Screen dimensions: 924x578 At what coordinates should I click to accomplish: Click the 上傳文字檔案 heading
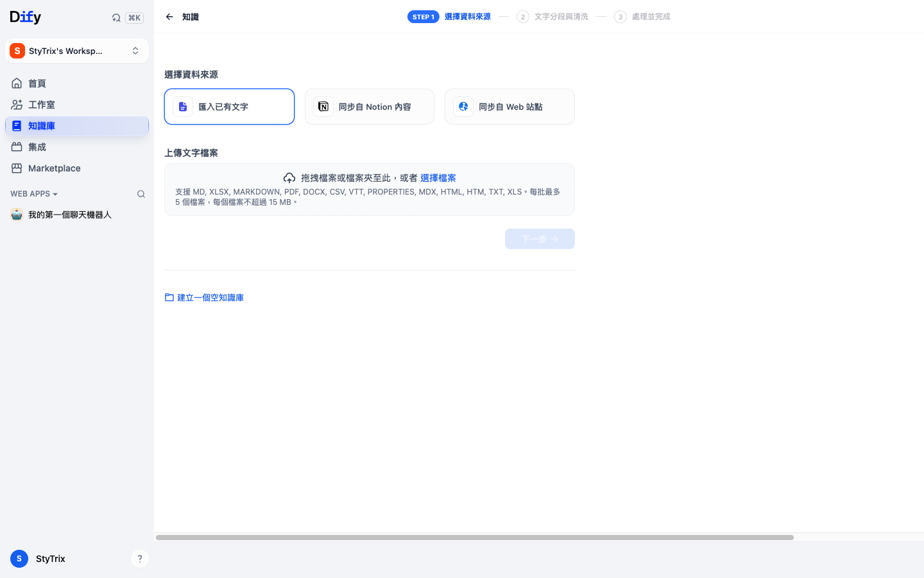191,153
